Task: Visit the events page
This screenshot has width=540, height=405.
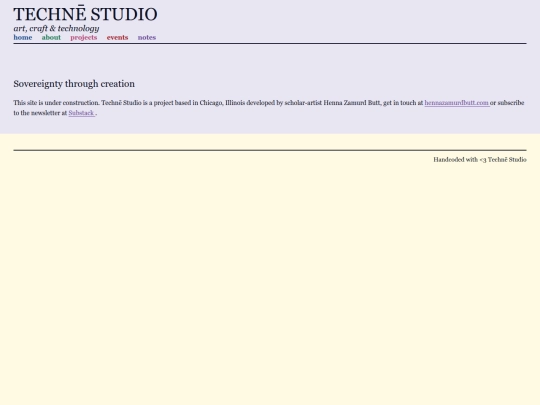Action: [117, 38]
